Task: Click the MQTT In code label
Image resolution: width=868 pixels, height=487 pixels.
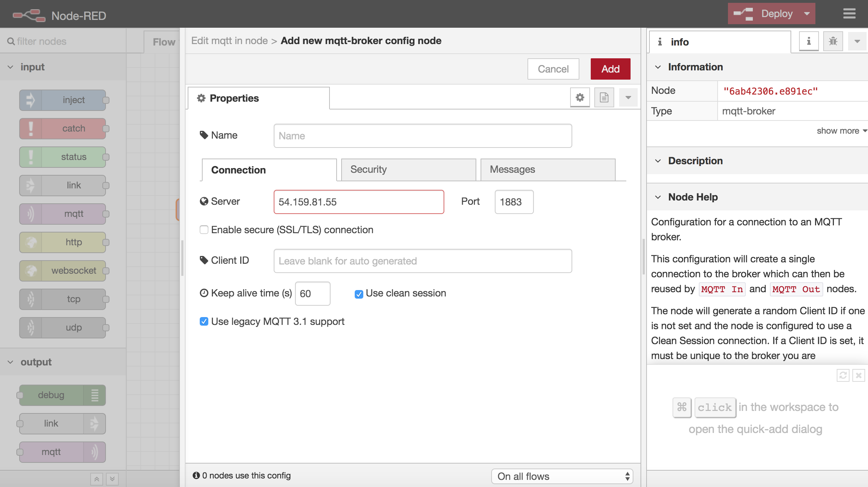Action: 722,289
